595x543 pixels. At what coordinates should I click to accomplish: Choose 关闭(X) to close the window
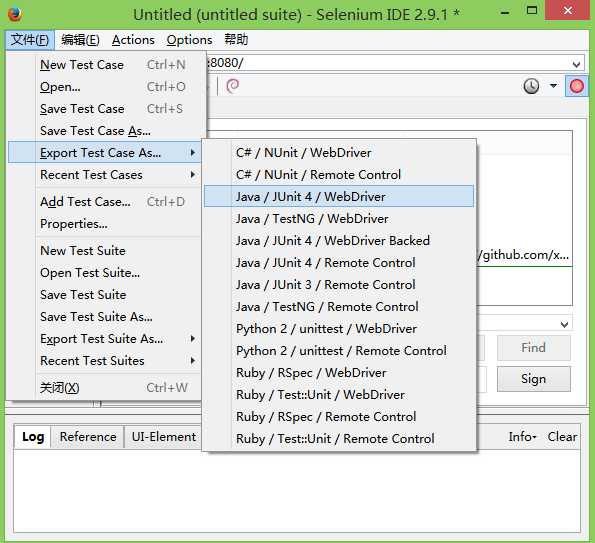pyautogui.click(x=104, y=388)
